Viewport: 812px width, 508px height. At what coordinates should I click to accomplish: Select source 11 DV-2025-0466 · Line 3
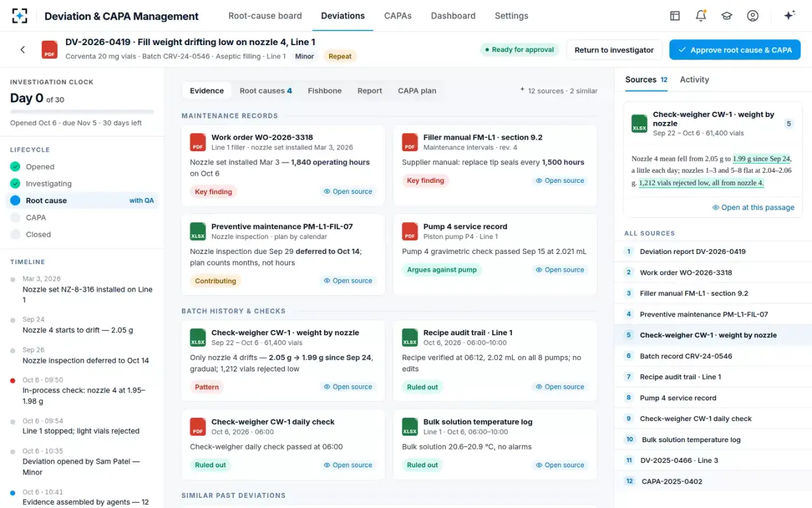[x=713, y=460]
